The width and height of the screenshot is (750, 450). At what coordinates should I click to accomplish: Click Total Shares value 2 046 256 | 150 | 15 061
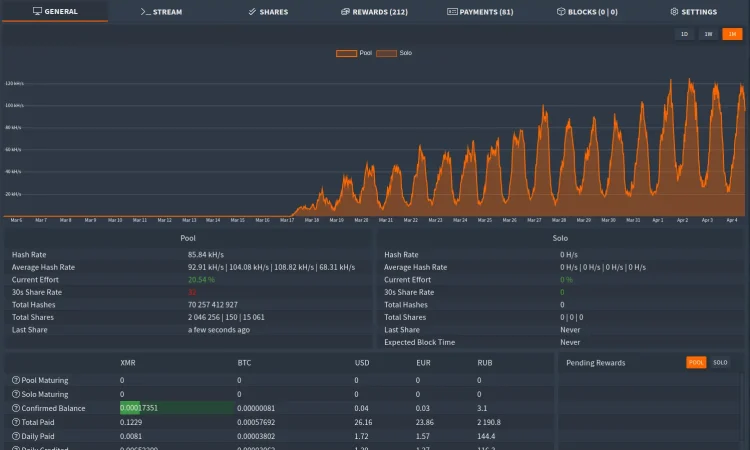pos(226,317)
